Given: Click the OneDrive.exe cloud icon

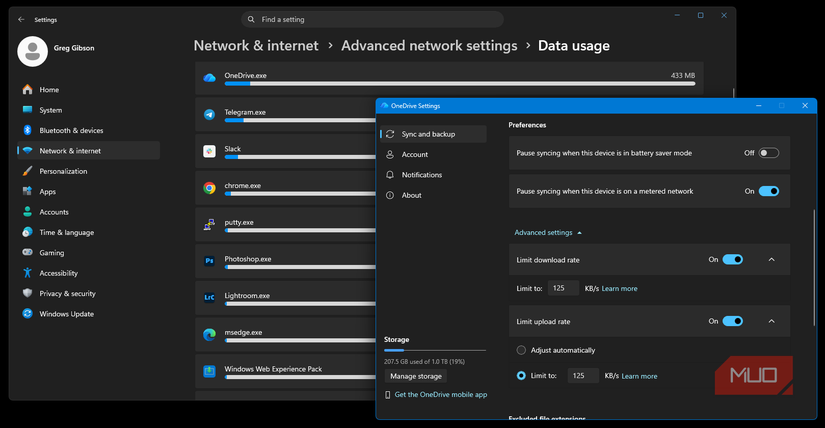Looking at the screenshot, I should (209, 78).
